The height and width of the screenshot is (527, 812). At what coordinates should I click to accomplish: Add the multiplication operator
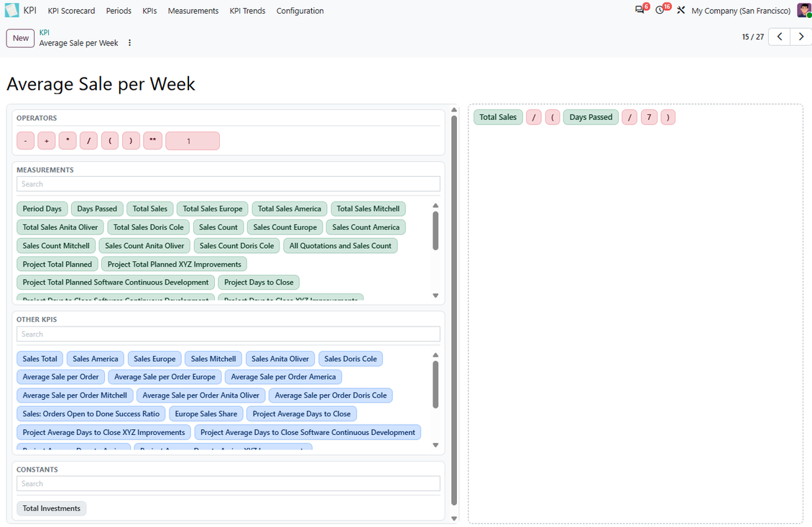pos(68,141)
